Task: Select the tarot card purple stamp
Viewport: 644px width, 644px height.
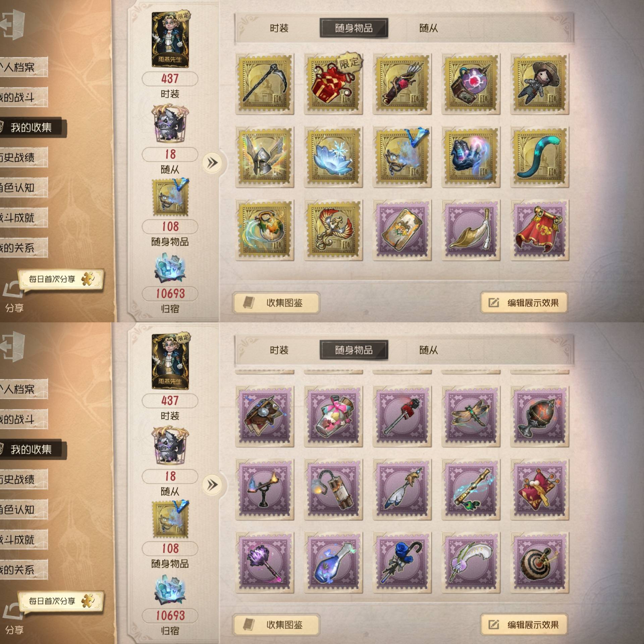Action: click(x=402, y=230)
